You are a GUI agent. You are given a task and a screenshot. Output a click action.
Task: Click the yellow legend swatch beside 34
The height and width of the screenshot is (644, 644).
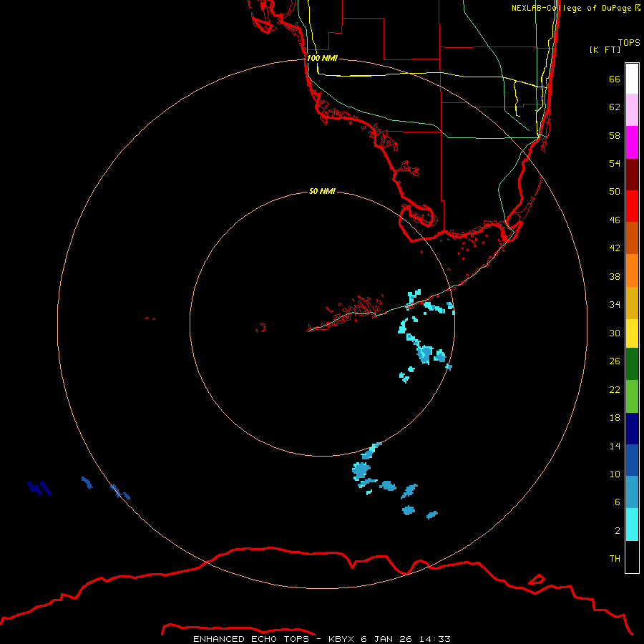pos(632,333)
